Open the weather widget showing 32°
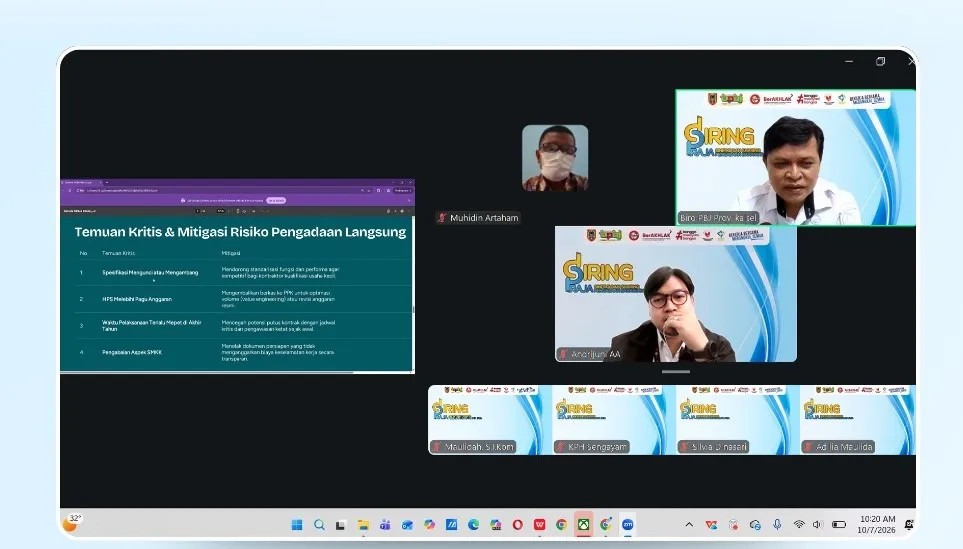 (72, 523)
